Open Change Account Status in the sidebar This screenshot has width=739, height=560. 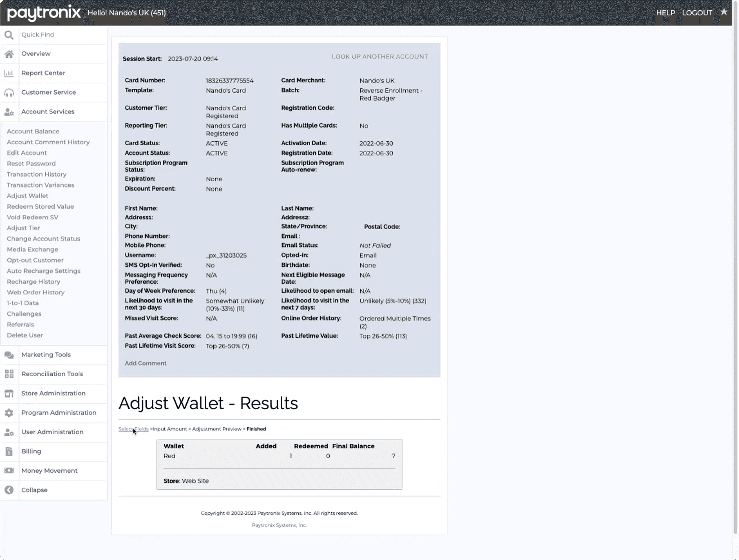(x=43, y=239)
